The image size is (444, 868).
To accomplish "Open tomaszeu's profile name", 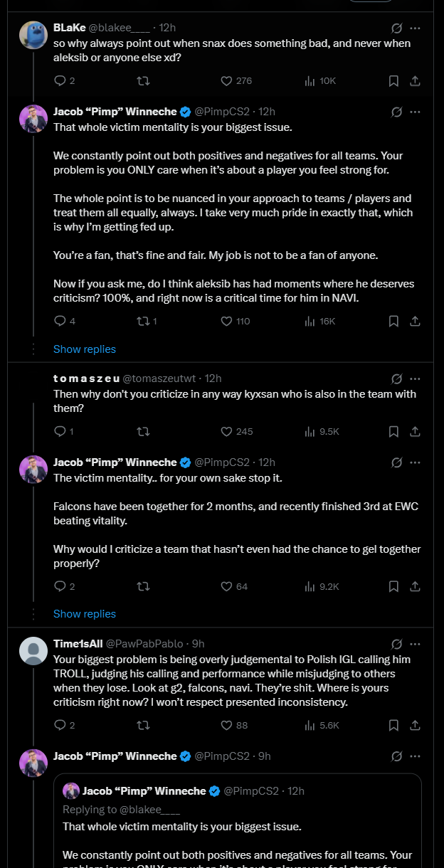I will pos(85,379).
